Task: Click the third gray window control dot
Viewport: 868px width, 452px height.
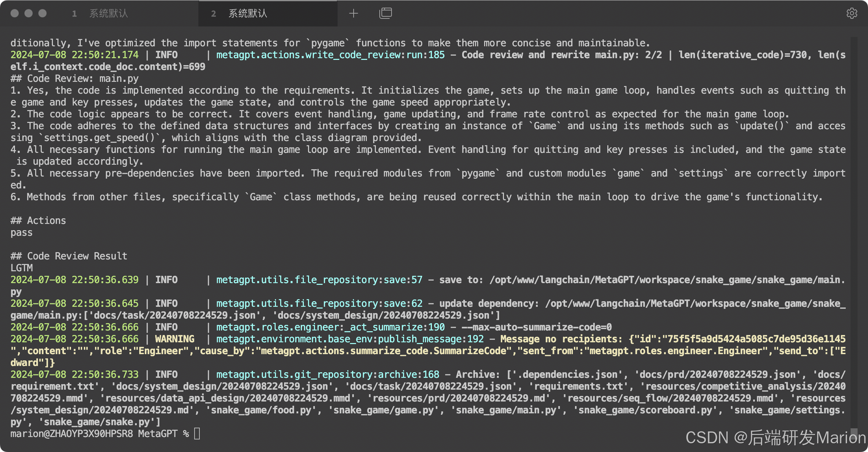Action: (42, 14)
